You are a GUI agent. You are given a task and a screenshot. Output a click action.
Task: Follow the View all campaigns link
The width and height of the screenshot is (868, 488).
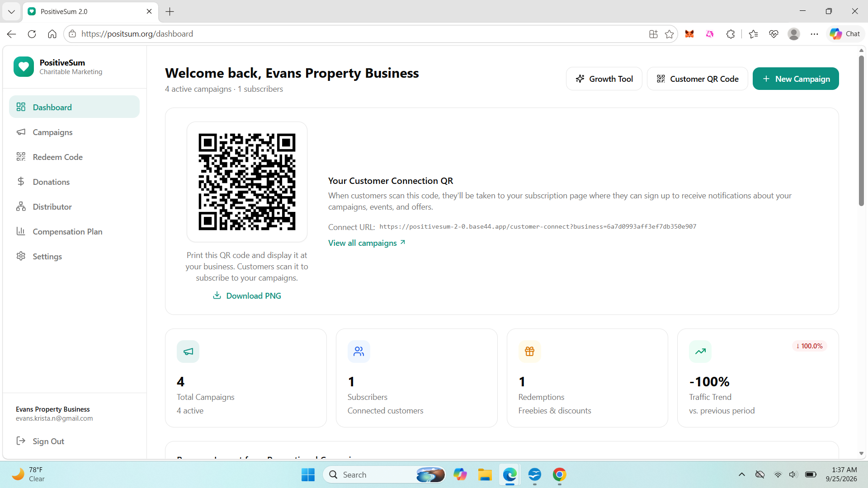click(x=367, y=243)
